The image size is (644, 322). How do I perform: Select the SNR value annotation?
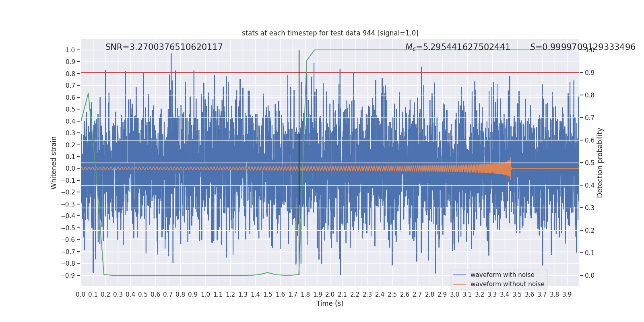[164, 47]
